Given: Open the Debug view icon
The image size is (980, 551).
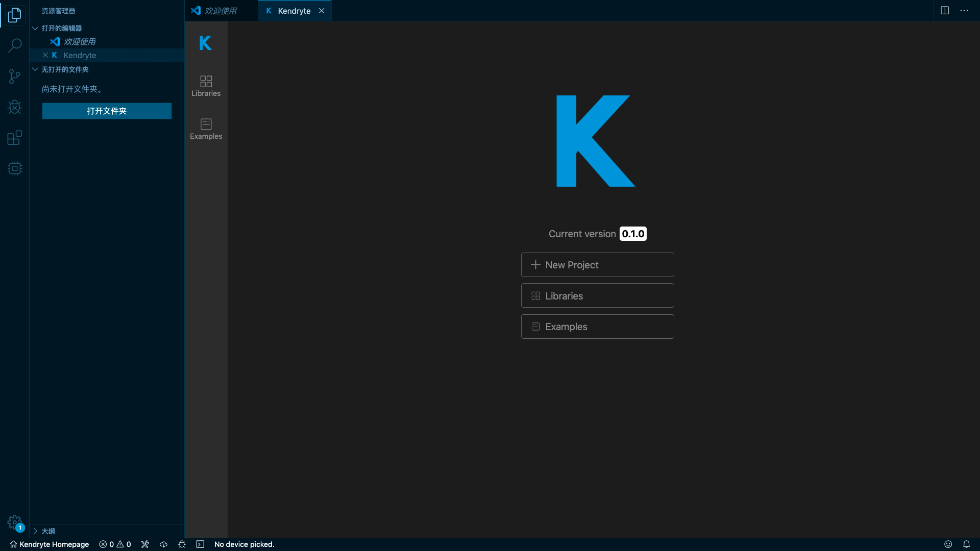Looking at the screenshot, I should 15,107.
